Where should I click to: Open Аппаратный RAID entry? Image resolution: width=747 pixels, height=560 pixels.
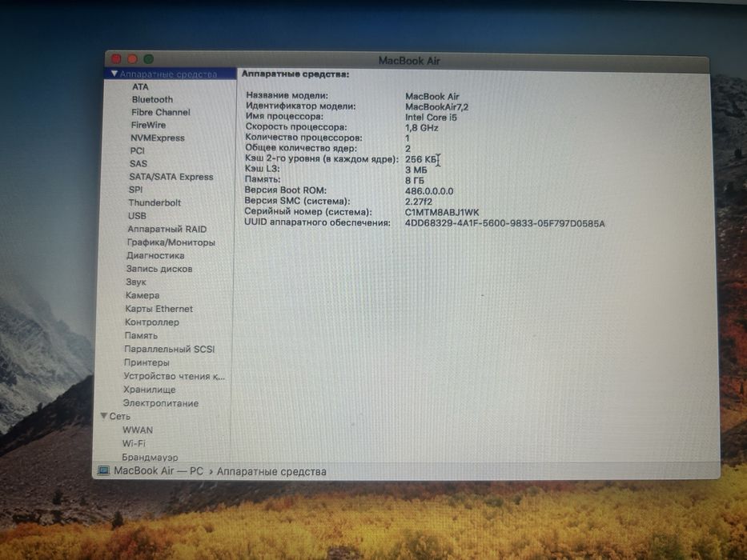point(167,229)
